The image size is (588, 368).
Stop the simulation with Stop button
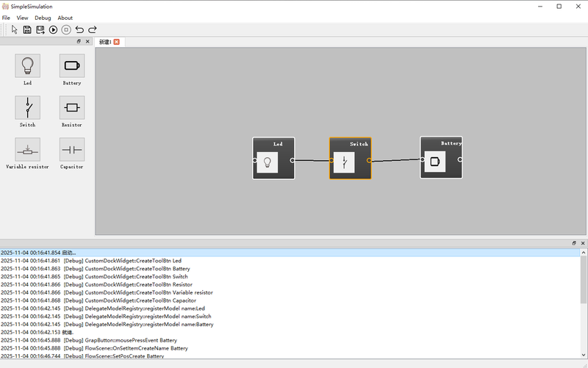coord(66,29)
